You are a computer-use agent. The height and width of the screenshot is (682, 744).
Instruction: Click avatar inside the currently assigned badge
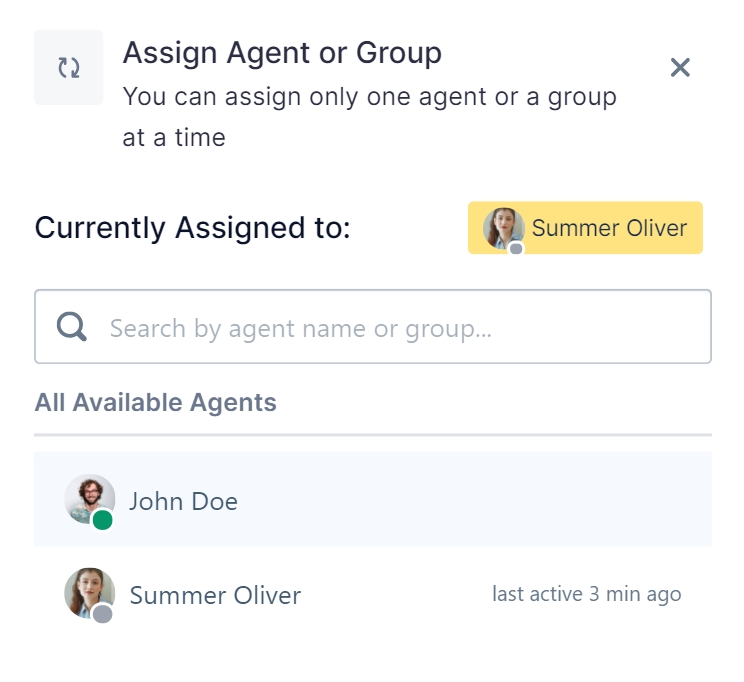[503, 228]
